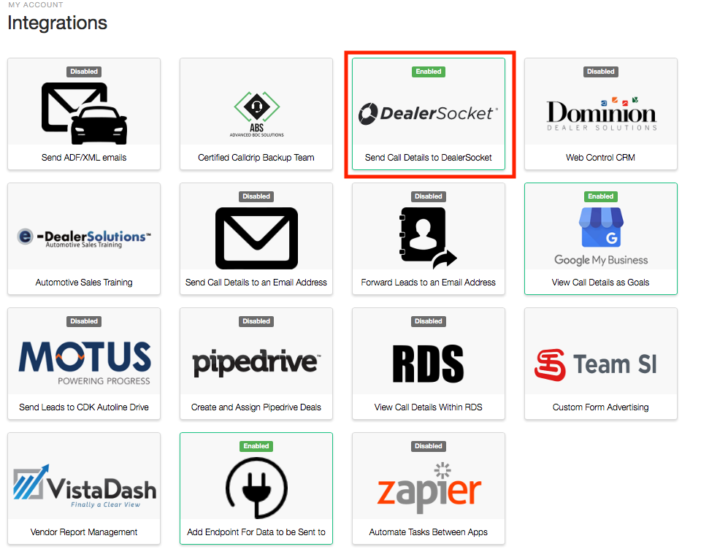Click 'Add Endpoint For Data to be Sent to'
The height and width of the screenshot is (560, 728).
(x=256, y=532)
